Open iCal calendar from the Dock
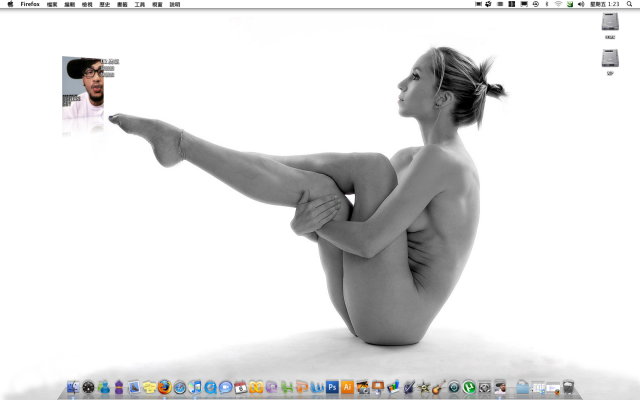Viewport: 640px width, 400px height. [241, 387]
